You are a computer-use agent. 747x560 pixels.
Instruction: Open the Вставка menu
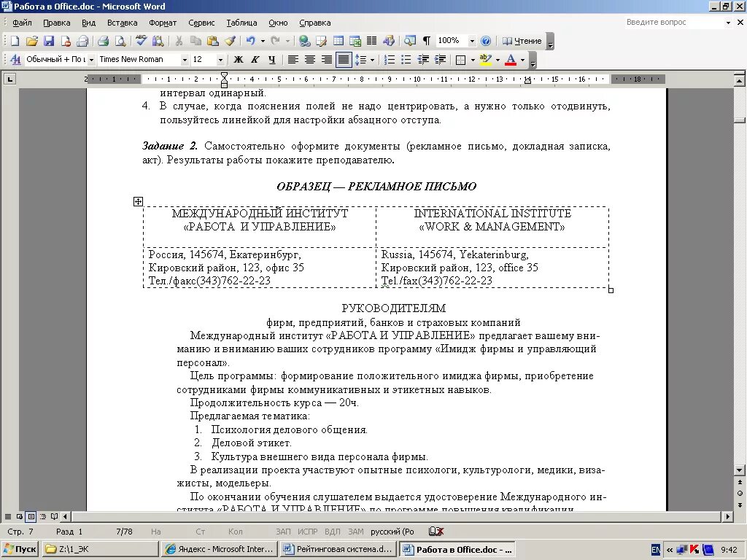122,23
